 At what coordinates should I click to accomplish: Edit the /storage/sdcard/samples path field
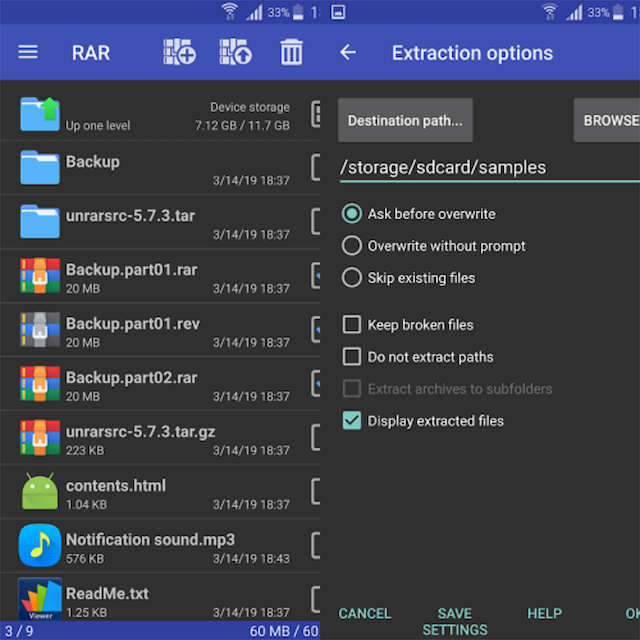(490, 168)
